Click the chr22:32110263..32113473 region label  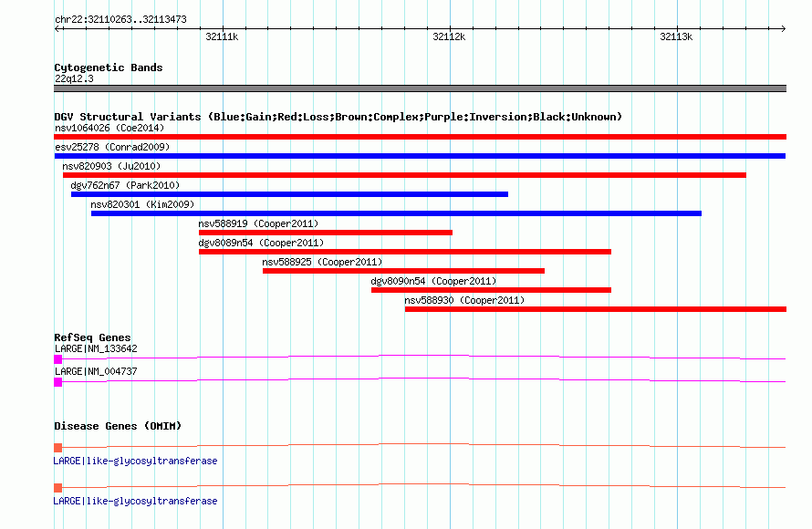tap(120, 20)
